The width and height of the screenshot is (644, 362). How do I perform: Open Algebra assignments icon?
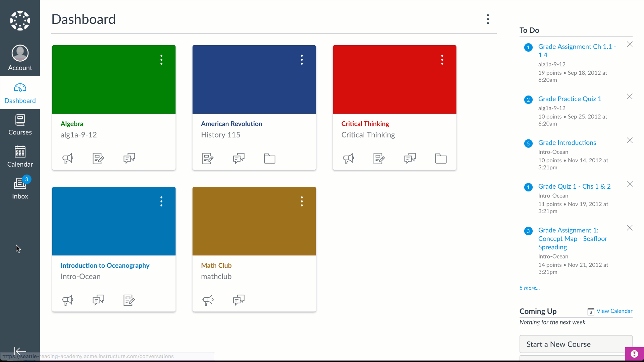pyautogui.click(x=98, y=158)
